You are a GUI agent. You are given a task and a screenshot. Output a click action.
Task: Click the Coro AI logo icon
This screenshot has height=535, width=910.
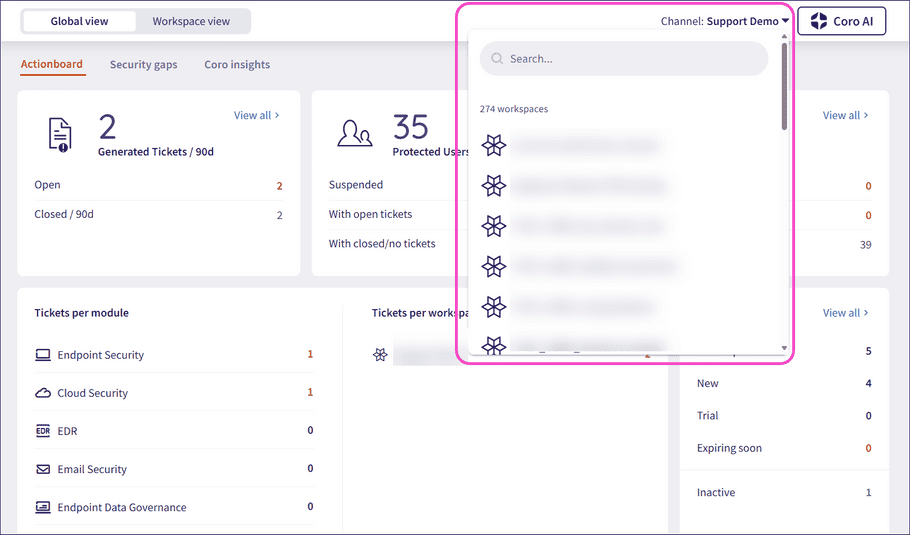click(819, 21)
